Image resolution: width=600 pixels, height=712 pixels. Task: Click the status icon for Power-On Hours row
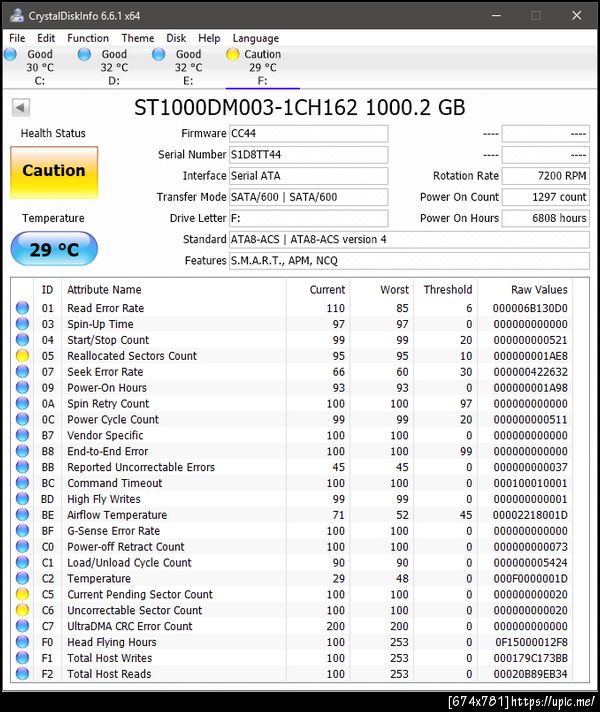pos(22,387)
